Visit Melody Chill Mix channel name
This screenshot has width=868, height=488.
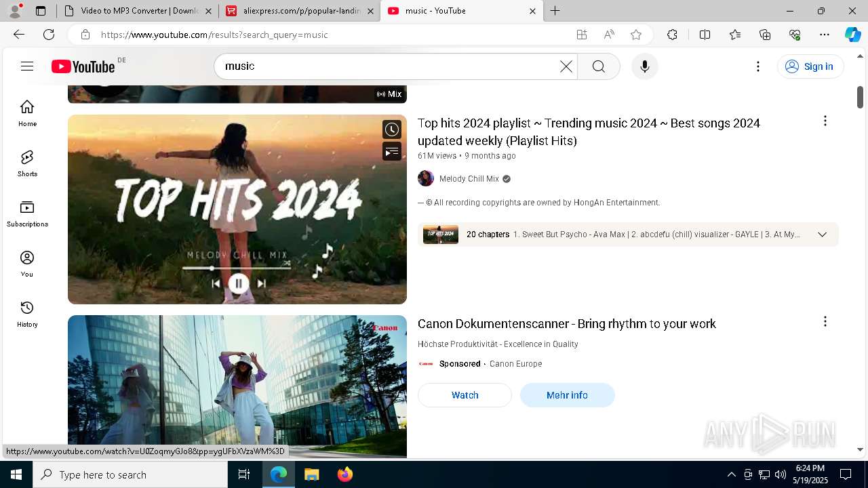coord(469,179)
